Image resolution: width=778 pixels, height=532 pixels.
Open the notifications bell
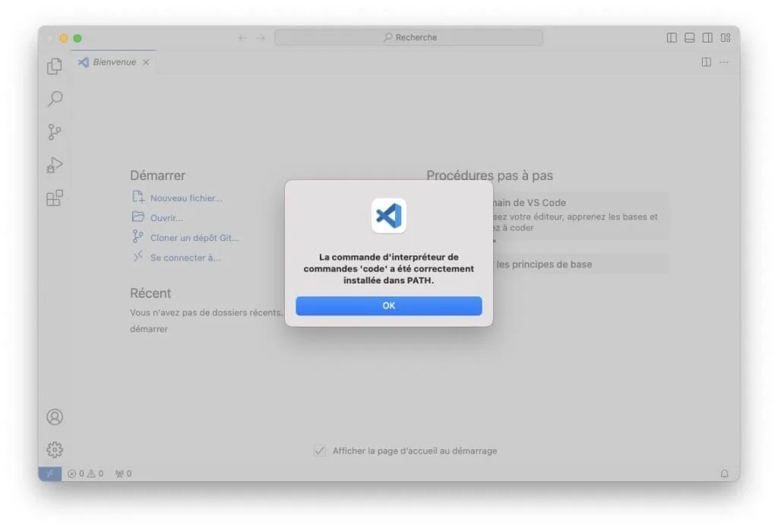(x=724, y=473)
